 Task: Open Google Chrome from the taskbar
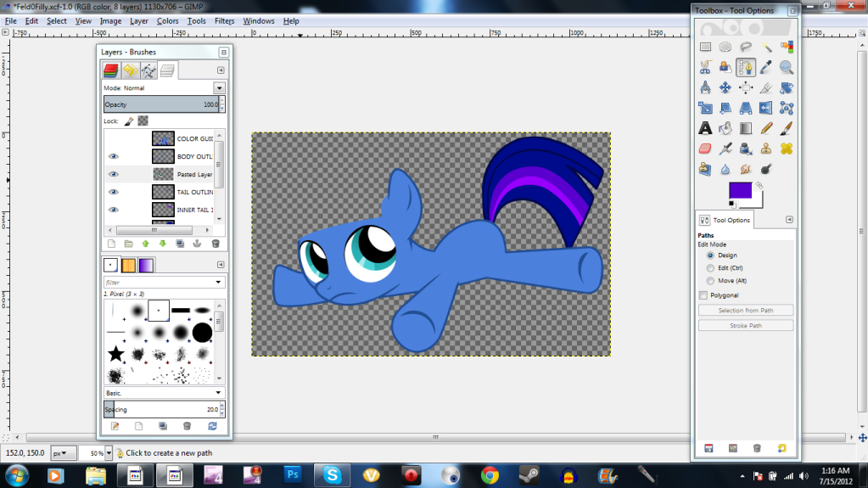pyautogui.click(x=489, y=474)
